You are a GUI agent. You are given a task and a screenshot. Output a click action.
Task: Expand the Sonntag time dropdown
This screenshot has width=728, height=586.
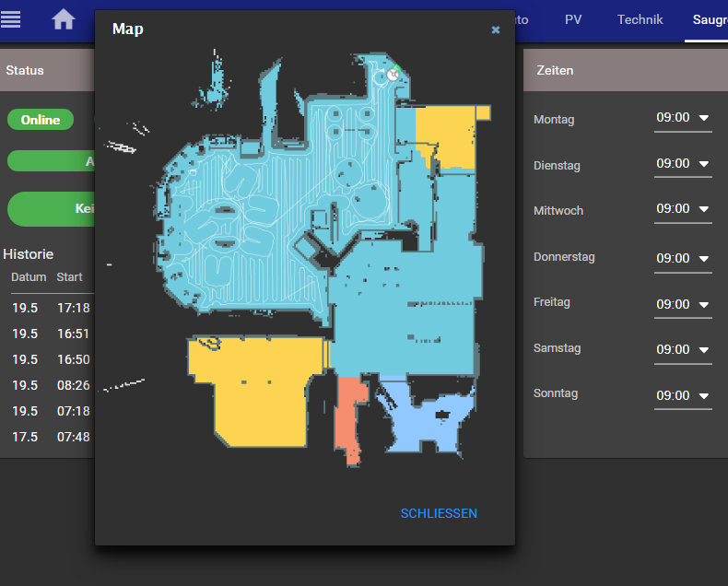coord(682,395)
